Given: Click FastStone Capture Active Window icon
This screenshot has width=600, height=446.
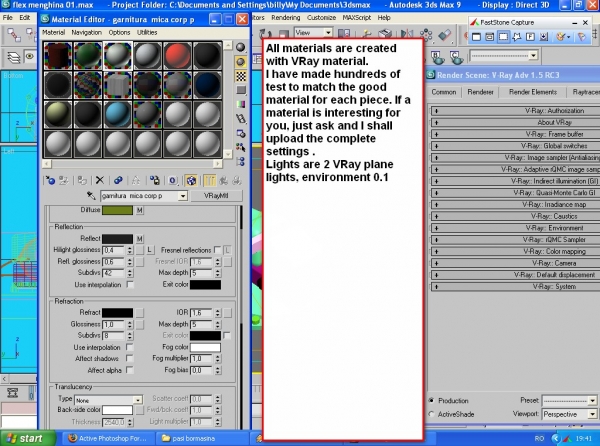Looking at the screenshot, I should [476, 37].
